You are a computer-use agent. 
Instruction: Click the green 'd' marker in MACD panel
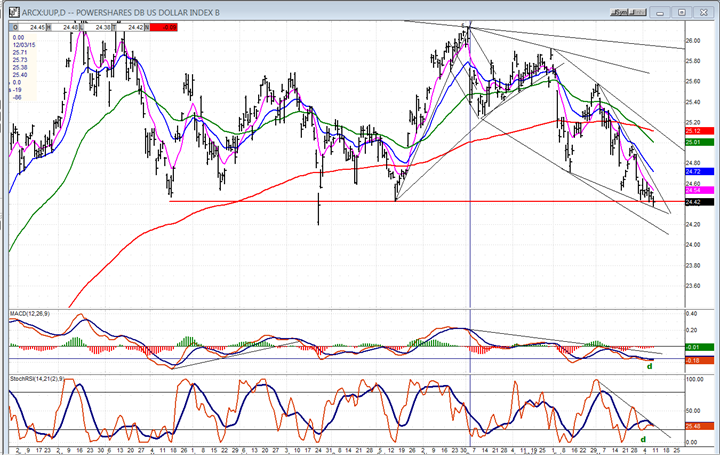tap(649, 366)
